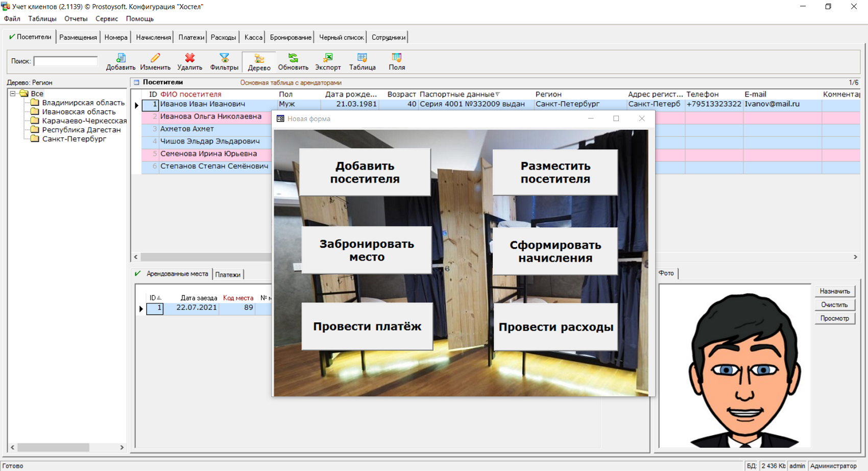Open the Отчеты menu
Viewport: 868px width, 471px height.
click(x=76, y=19)
